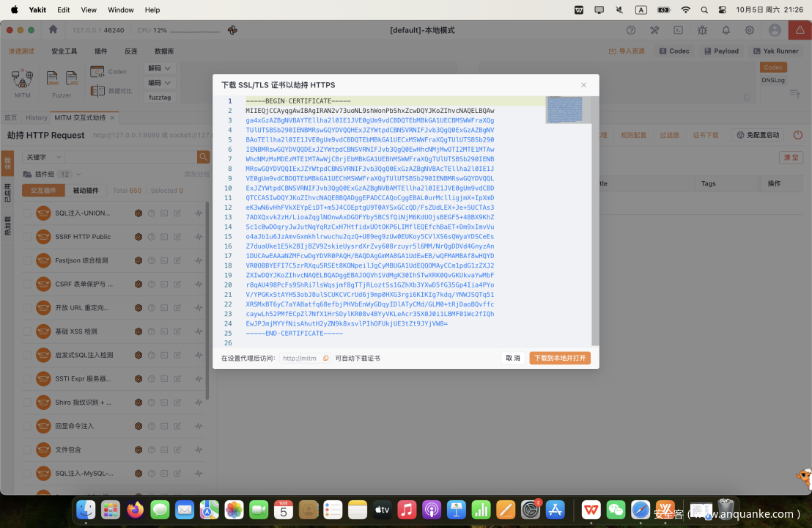
Task: Open the Yak Runner button
Action: coord(776,51)
